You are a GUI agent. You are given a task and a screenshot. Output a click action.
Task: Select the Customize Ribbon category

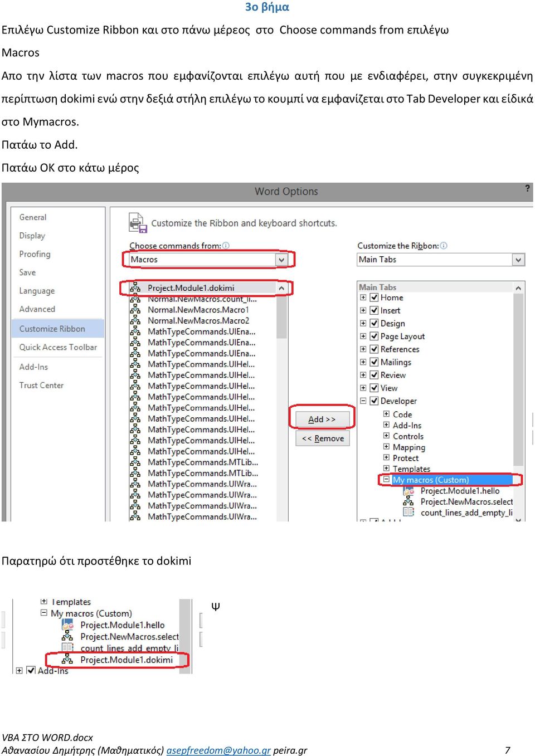58,329
